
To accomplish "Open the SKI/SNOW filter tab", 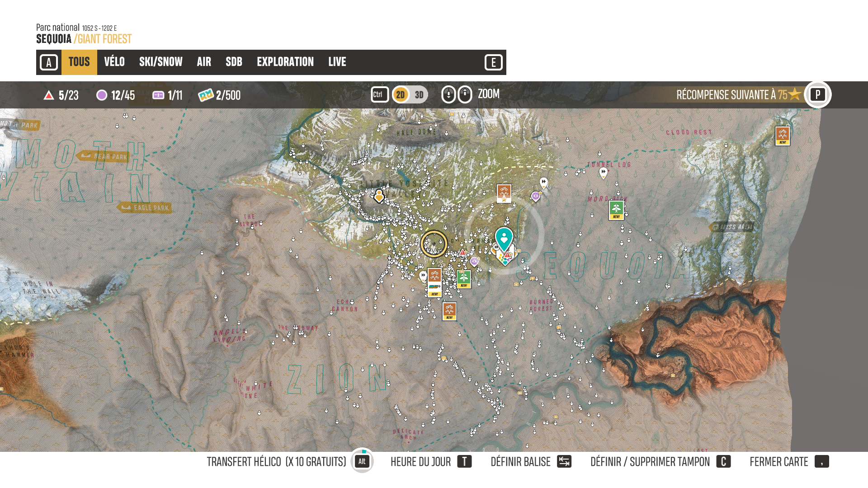I will (x=161, y=62).
